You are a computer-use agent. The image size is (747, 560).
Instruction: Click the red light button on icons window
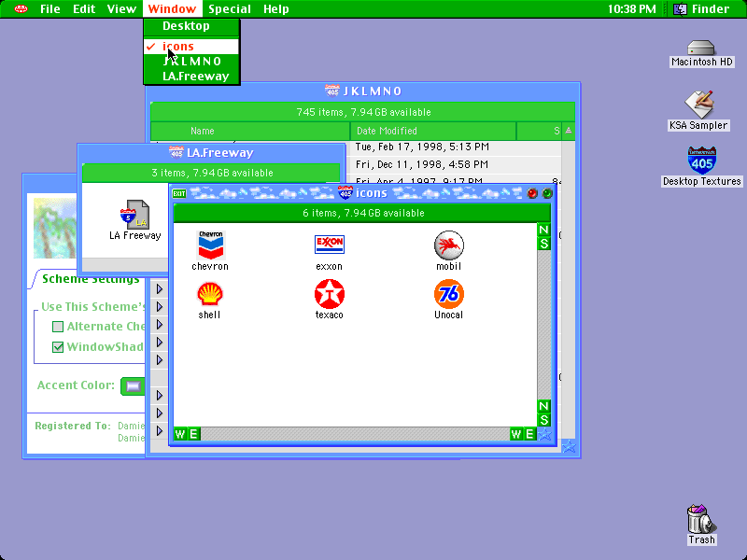coord(532,193)
